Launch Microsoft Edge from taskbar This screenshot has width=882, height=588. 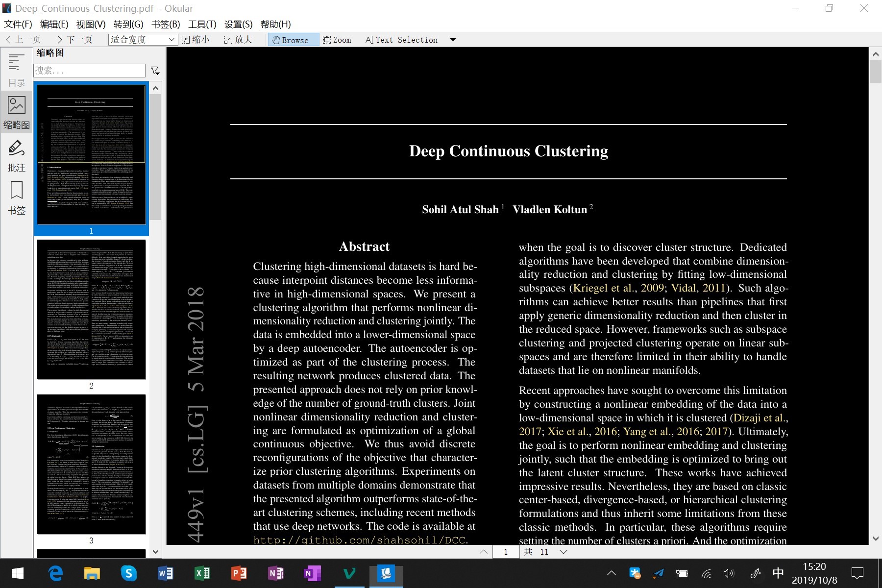click(x=55, y=573)
